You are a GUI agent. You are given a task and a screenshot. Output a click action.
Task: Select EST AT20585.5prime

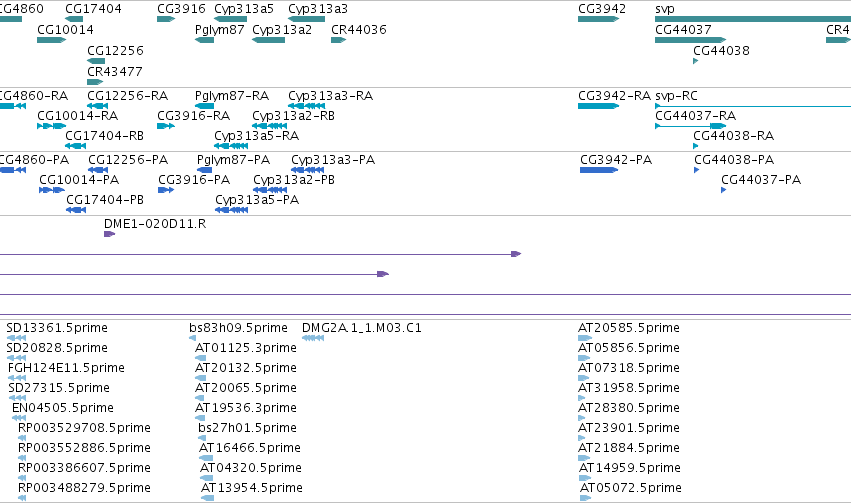[x=585, y=338]
